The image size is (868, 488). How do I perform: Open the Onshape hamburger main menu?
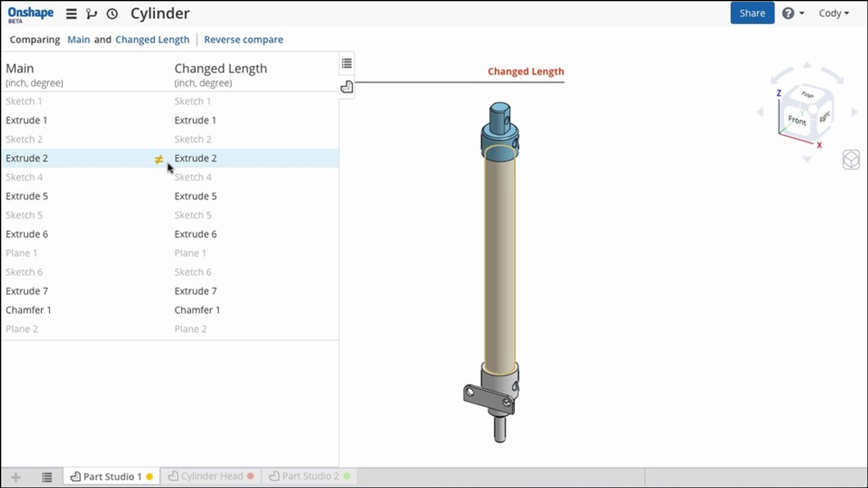71,14
